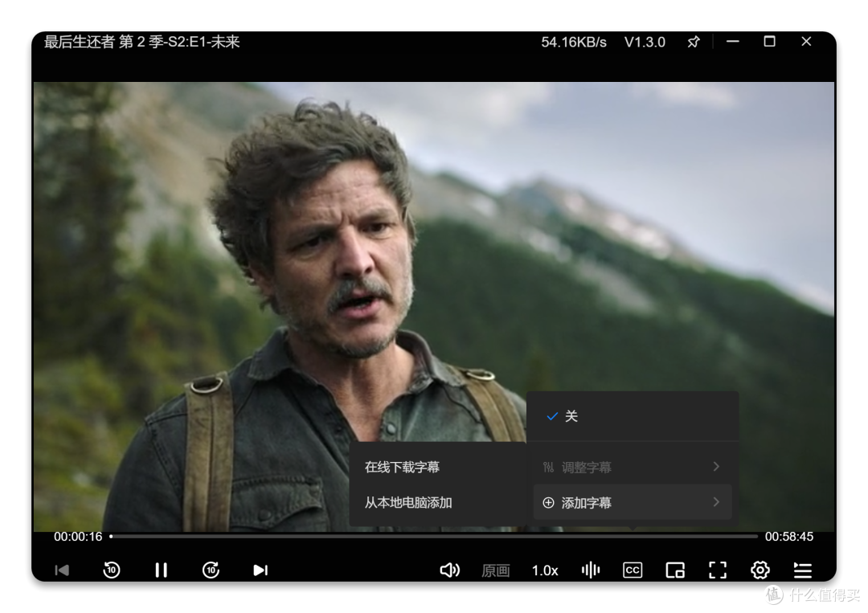The image size is (868, 613).
Task: Rewind the video 10 seconds
Action: point(111,570)
